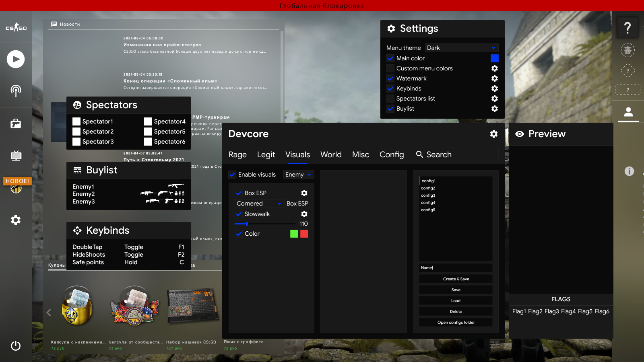Toggle the Box ESP checkbox
The image size is (644, 362).
click(239, 193)
